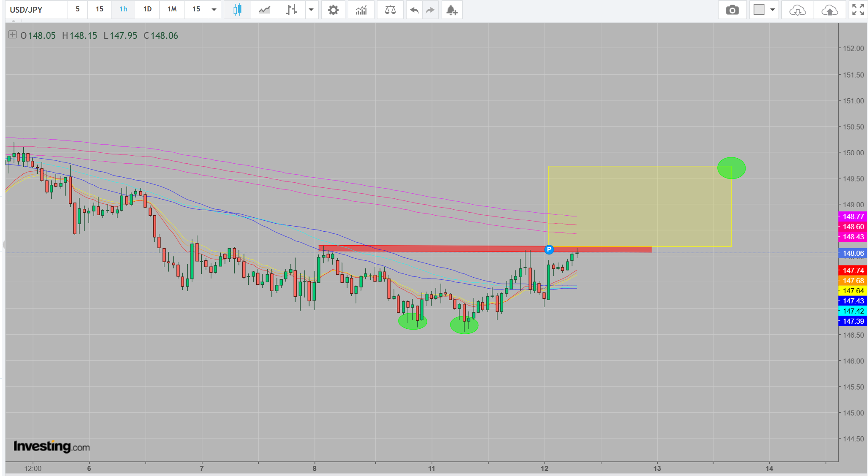This screenshot has height=476, width=868.
Task: Select the yellow target zone rectangle
Action: [x=640, y=206]
